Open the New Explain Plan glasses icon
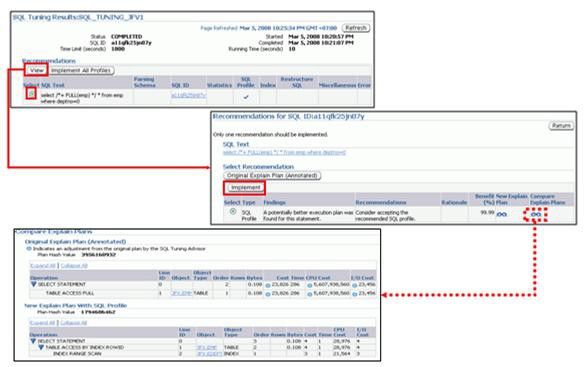 tap(501, 215)
